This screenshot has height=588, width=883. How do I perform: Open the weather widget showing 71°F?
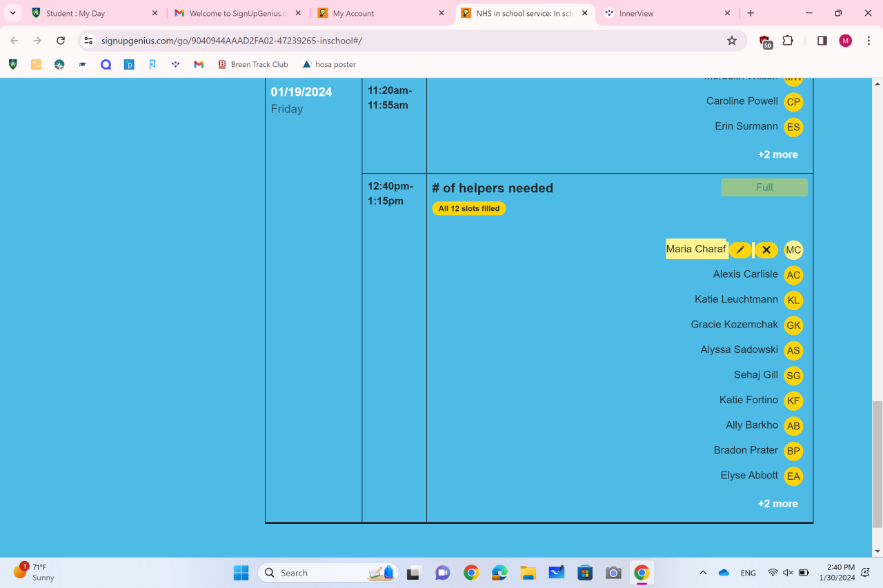click(34, 572)
